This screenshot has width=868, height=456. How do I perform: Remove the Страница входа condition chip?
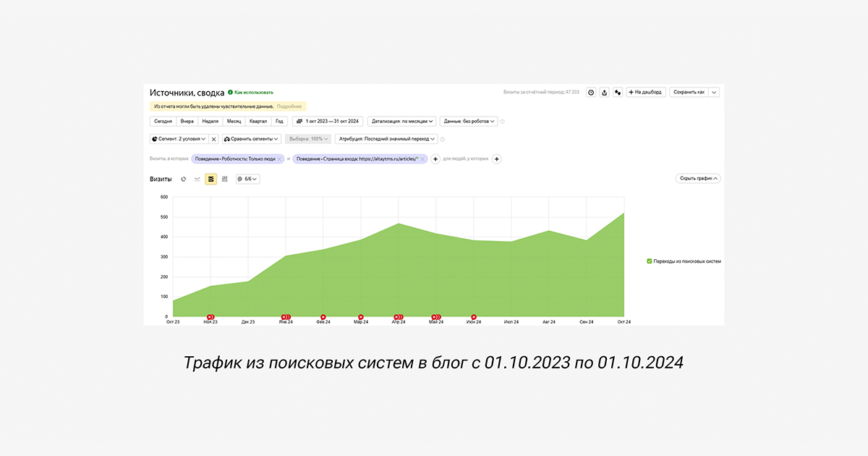(x=422, y=159)
